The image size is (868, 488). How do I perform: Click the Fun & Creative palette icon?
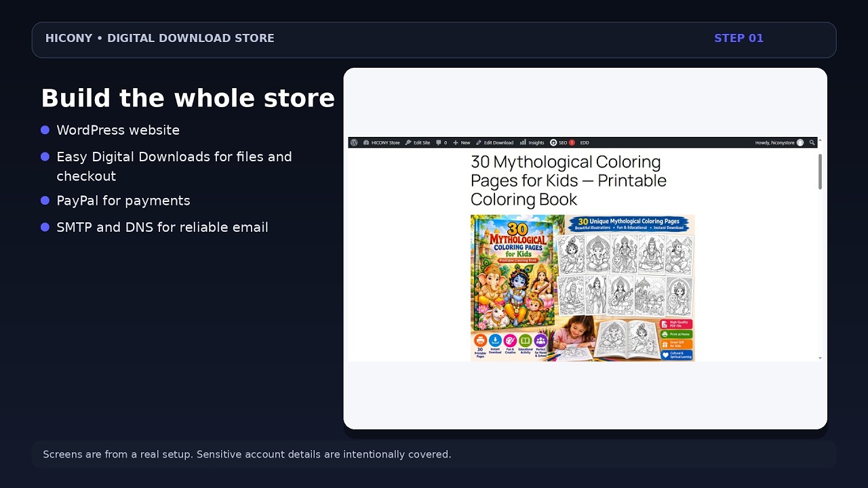pyautogui.click(x=510, y=340)
